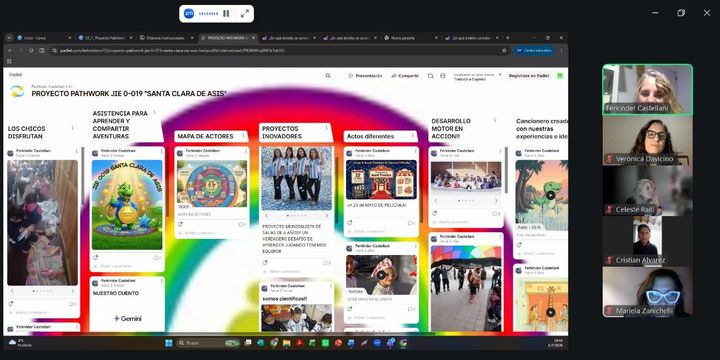This screenshot has width=720, height=360.
Task: Click the green Padlet app icon top right
Action: [560, 76]
